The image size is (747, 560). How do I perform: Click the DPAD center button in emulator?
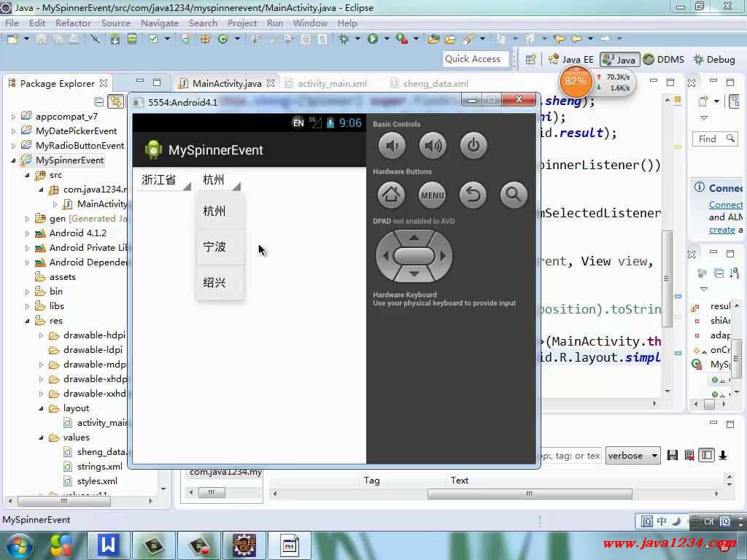point(414,256)
